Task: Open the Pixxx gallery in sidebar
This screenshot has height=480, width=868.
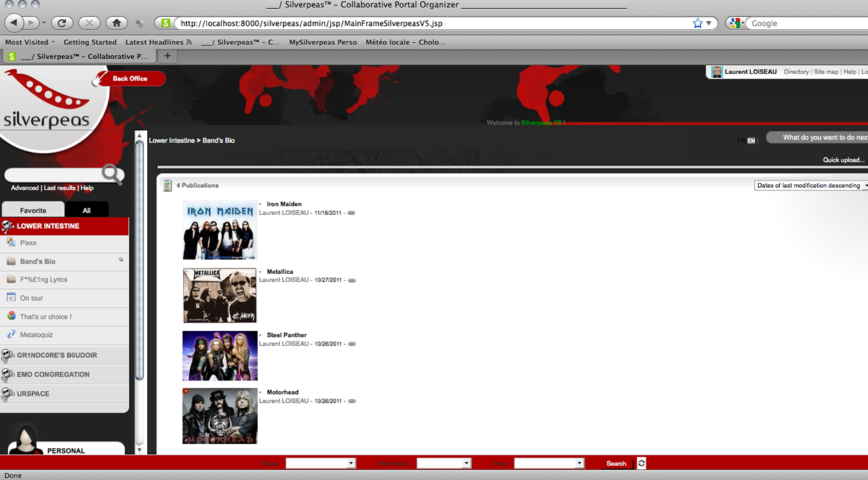Action: [x=28, y=243]
